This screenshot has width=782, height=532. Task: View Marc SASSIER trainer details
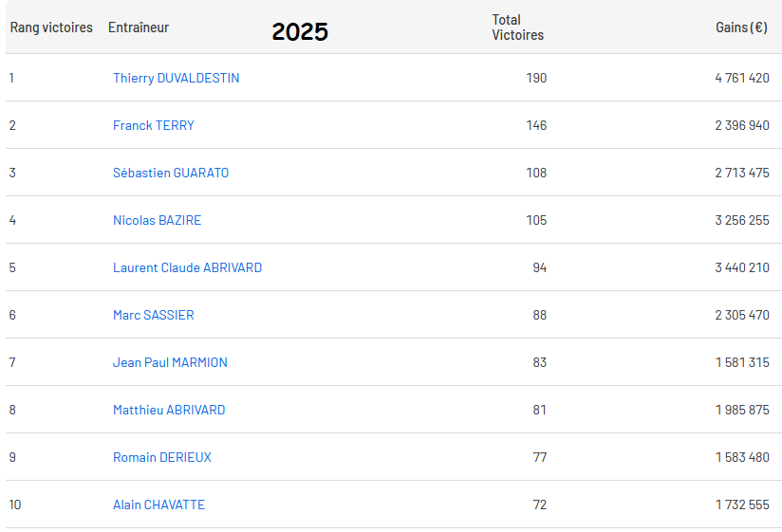click(153, 315)
